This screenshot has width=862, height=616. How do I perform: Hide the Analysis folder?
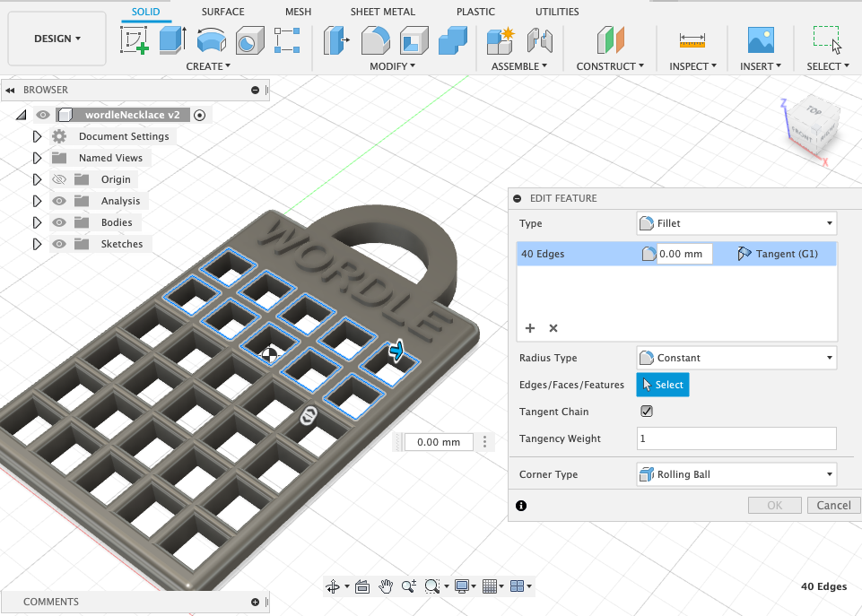coord(59,201)
